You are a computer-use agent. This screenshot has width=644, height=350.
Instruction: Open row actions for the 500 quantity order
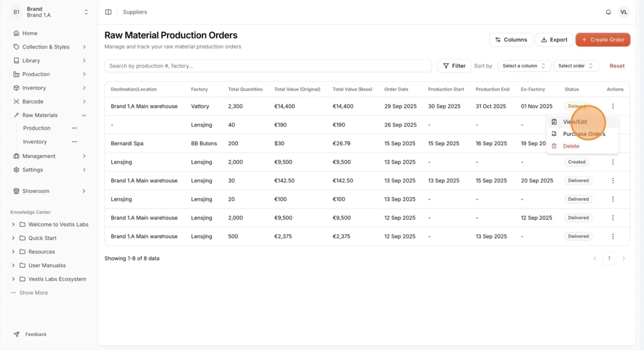click(613, 236)
